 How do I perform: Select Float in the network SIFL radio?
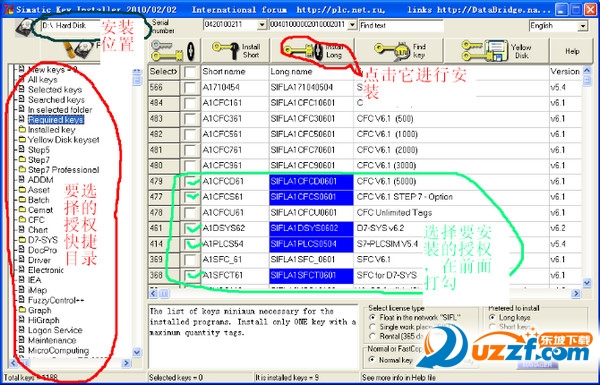pyautogui.click(x=372, y=318)
